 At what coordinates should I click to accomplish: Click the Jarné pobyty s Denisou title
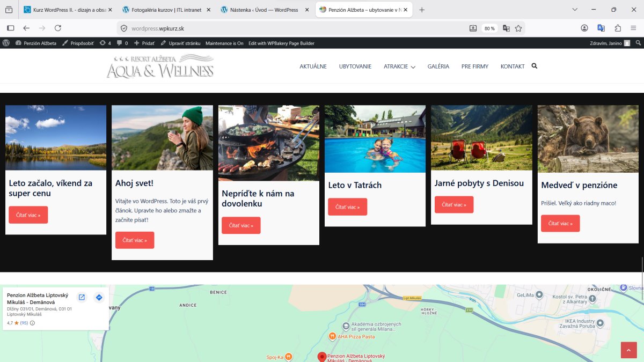pyautogui.click(x=479, y=183)
